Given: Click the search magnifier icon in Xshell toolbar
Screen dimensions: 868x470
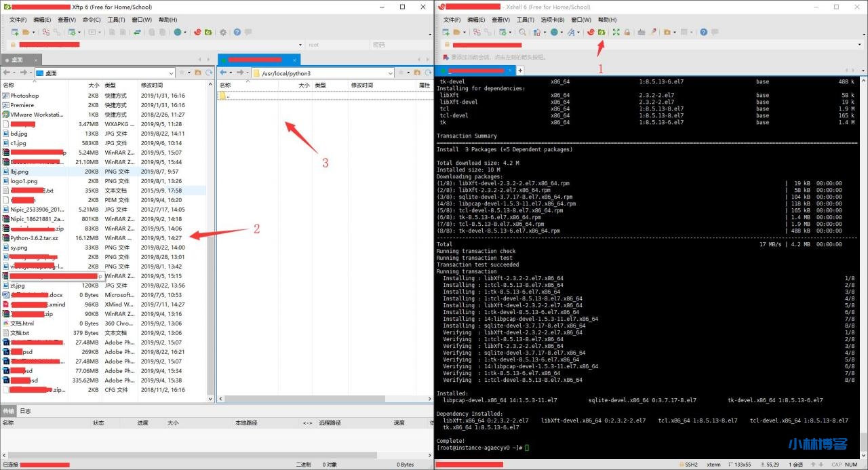Looking at the screenshot, I should (522, 32).
